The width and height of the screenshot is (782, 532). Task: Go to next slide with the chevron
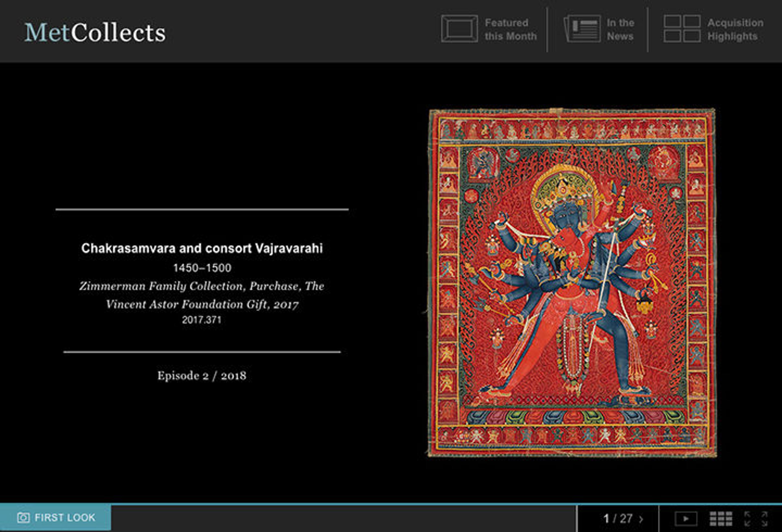[x=641, y=519]
